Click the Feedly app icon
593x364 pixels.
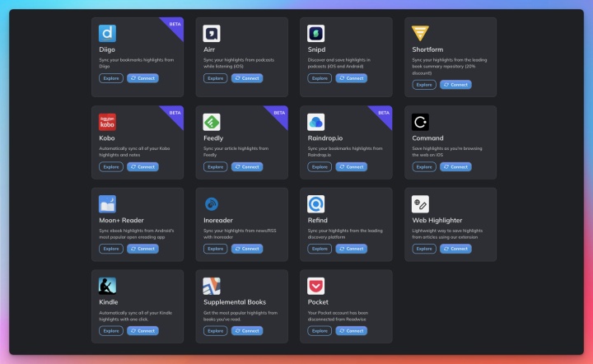point(212,122)
